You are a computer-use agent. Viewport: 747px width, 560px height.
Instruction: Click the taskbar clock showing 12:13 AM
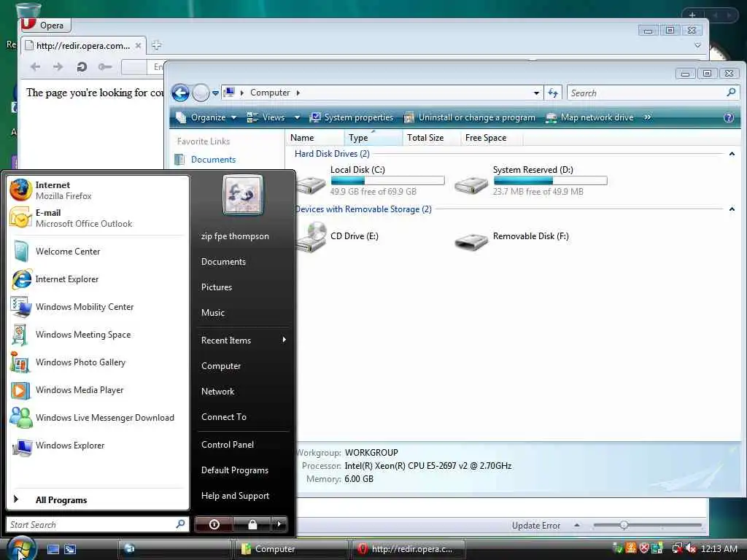coord(719,548)
